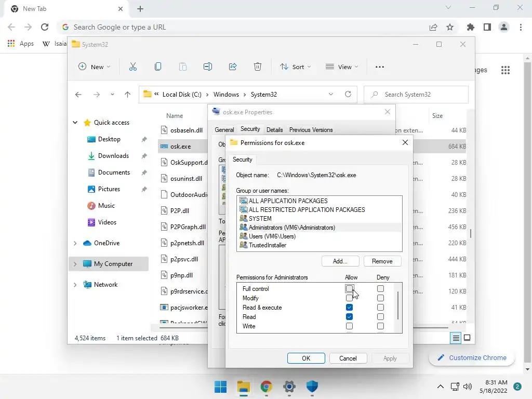Click the Paste icon in Explorer toolbar
532x399 pixels.
tap(183, 67)
